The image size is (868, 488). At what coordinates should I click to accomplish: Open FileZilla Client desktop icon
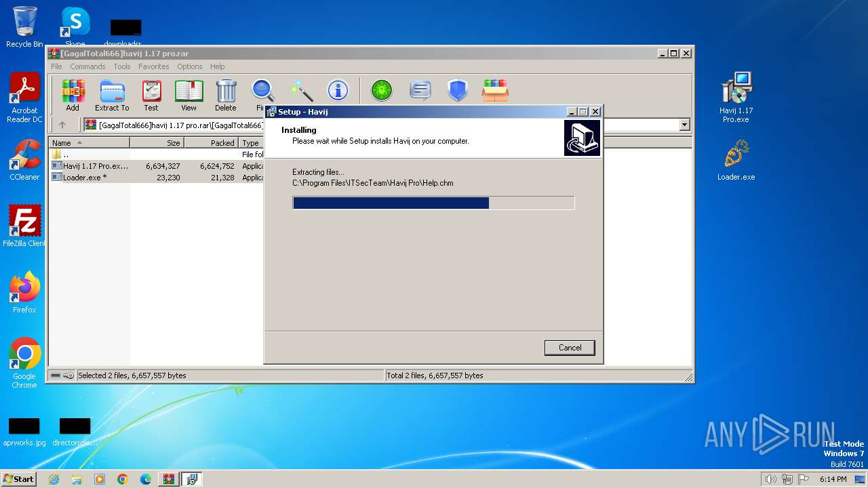[x=24, y=226]
